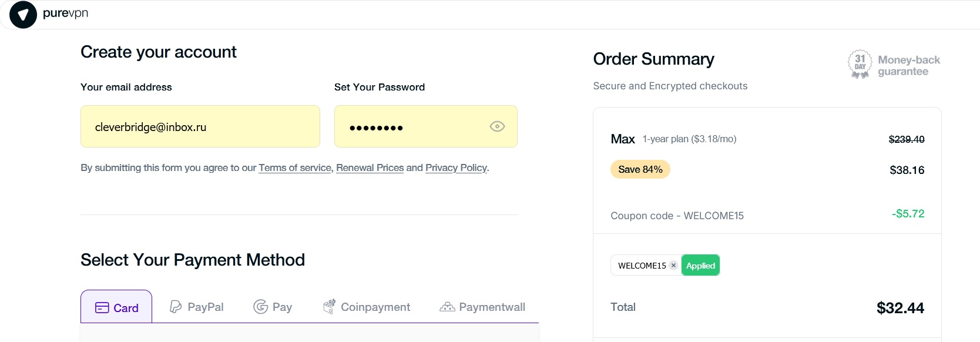Open the Renewal Prices link
The image size is (980, 342).
(370, 167)
